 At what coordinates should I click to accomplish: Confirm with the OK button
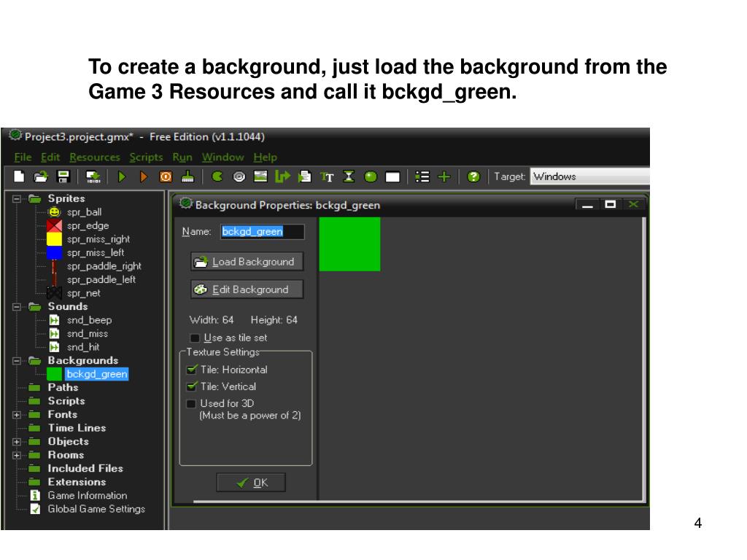click(x=251, y=483)
